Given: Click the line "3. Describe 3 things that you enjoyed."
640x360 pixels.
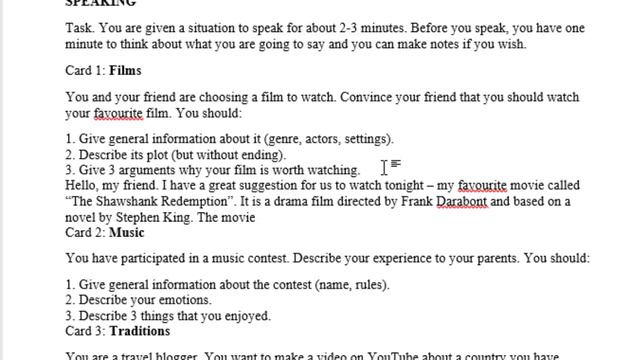Looking at the screenshot, I should coord(168,316).
